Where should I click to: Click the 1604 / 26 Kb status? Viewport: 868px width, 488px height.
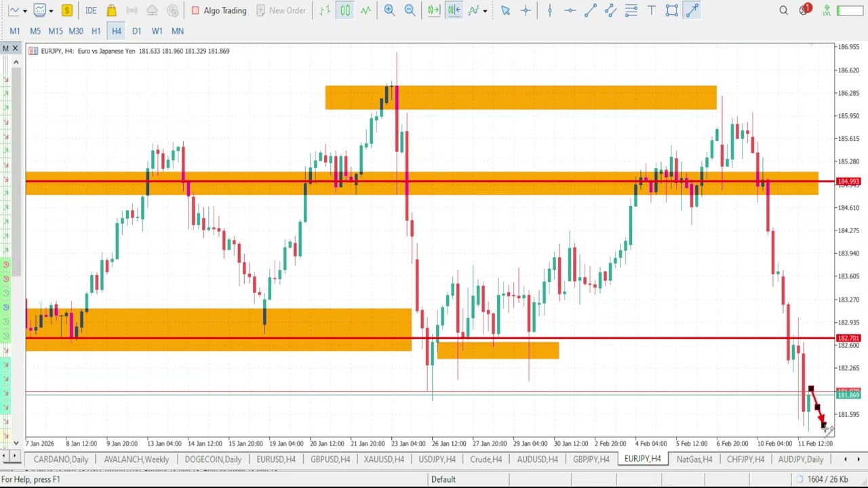(828, 479)
